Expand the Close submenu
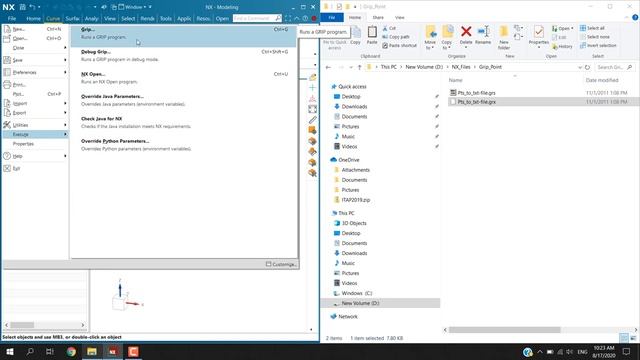640x360 pixels. click(35, 48)
